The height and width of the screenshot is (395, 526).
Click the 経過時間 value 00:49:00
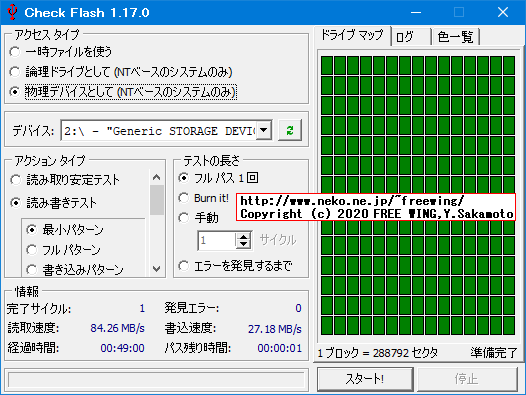(x=122, y=348)
